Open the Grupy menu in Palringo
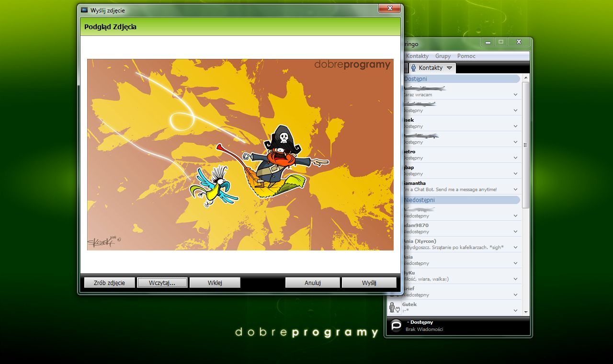613x364 pixels. point(443,56)
